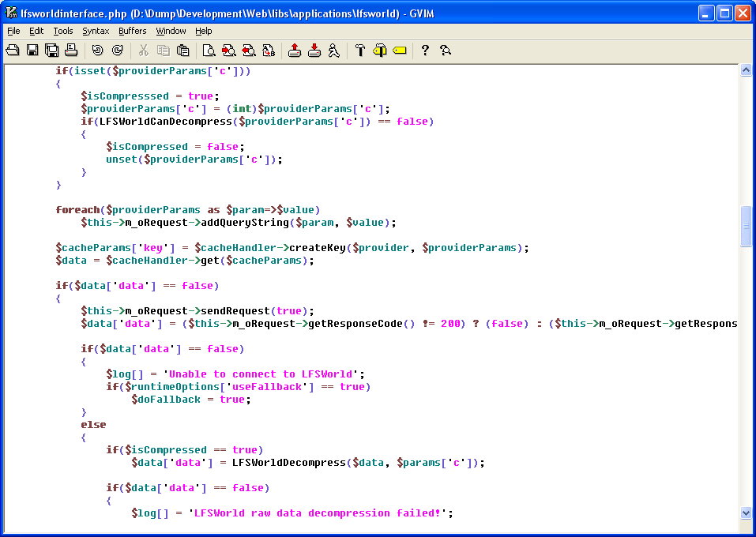Click 'LFSWorld raw data decompression failed!' string

click(x=318, y=513)
